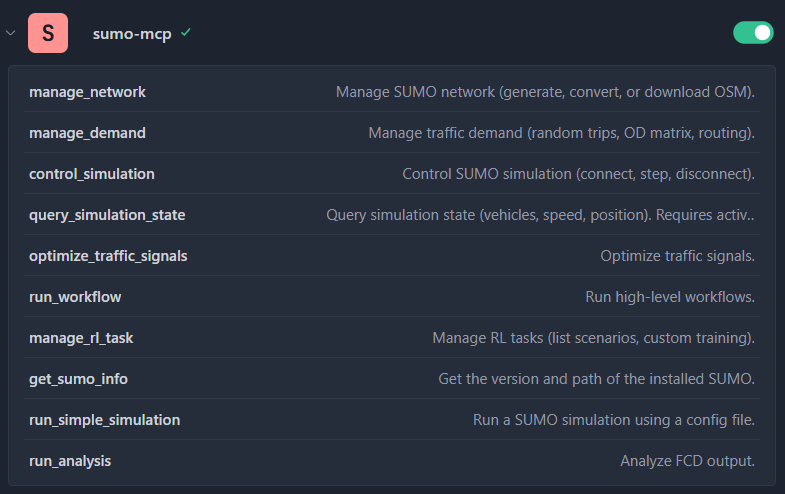Disable the sumo-mcp server toggle
The width and height of the screenshot is (785, 494).
753,33
